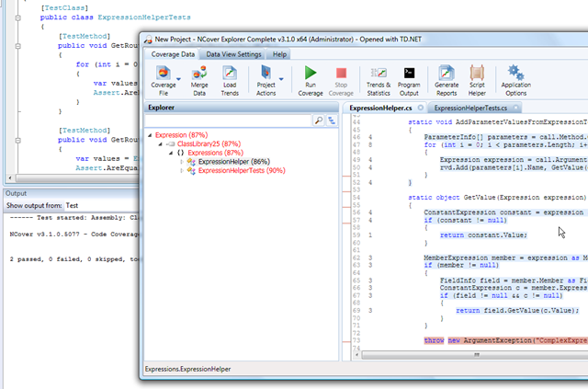Click 'return constant.Value;' code line
The height and width of the screenshot is (389, 588).
(x=483, y=235)
